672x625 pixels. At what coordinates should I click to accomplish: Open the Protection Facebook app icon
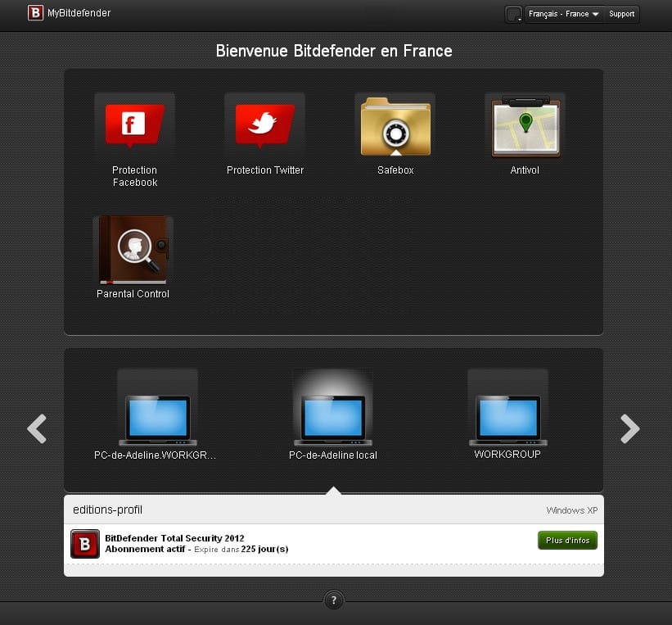[134, 126]
